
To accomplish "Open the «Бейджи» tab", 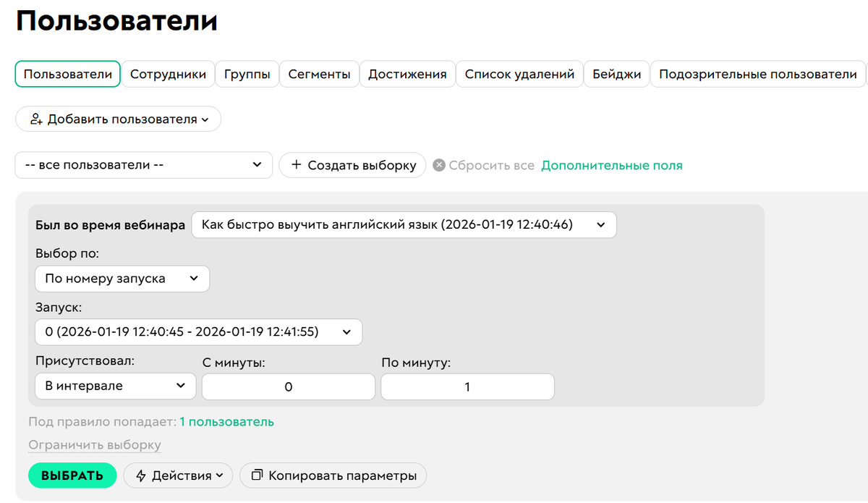I will (616, 73).
